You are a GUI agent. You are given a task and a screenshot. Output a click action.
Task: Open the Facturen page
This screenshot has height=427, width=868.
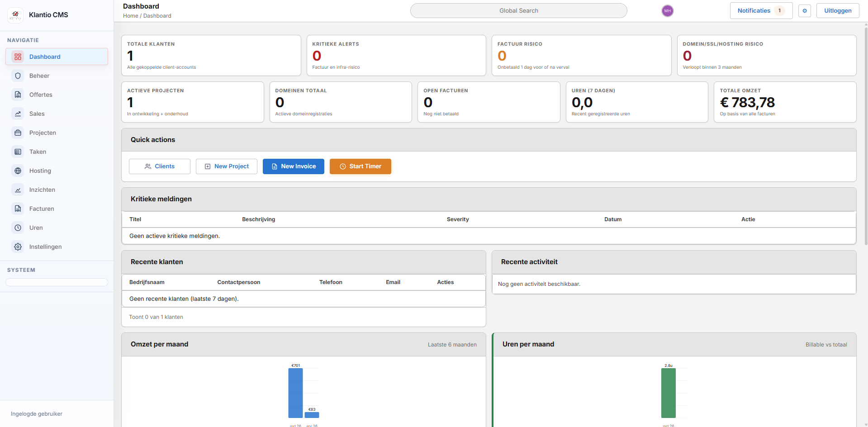coord(57,209)
